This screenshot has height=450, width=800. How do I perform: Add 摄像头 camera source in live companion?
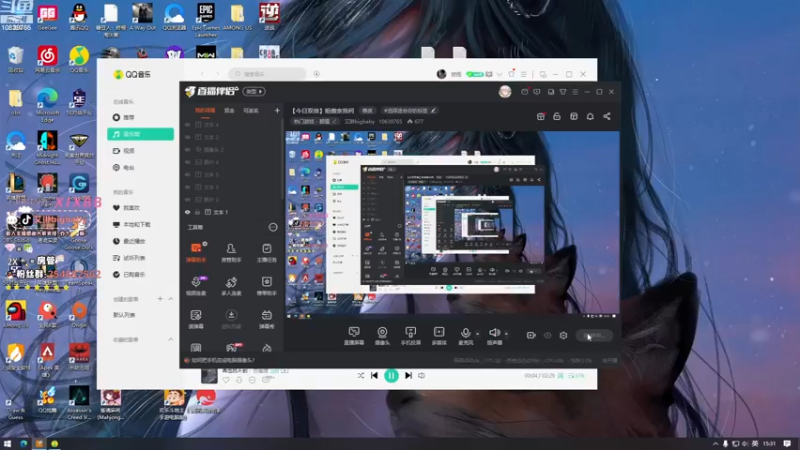382,336
